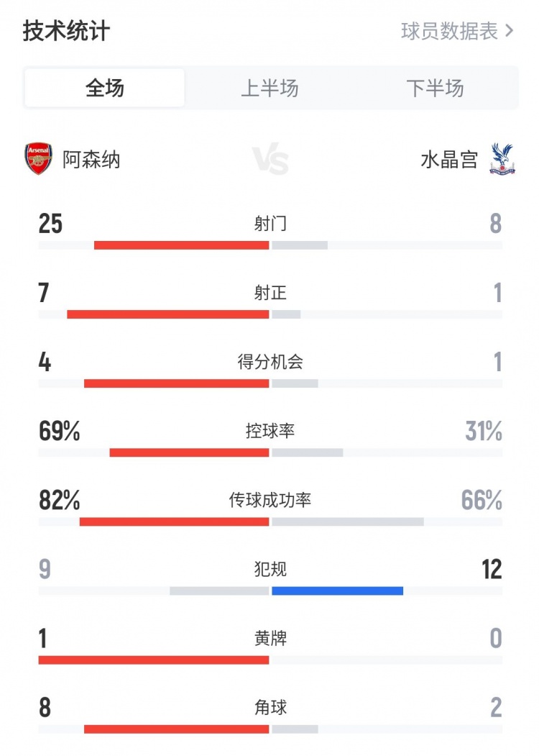Click the 角球 stat label

(270, 707)
